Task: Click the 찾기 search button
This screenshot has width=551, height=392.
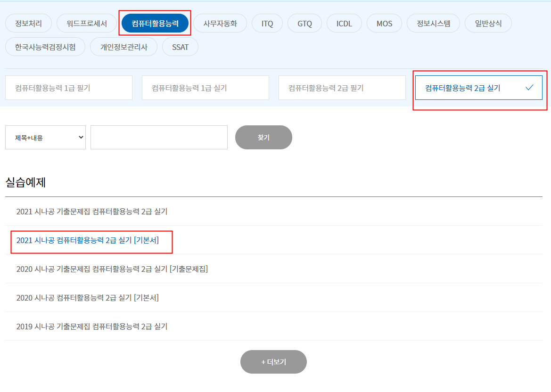Action: click(263, 137)
